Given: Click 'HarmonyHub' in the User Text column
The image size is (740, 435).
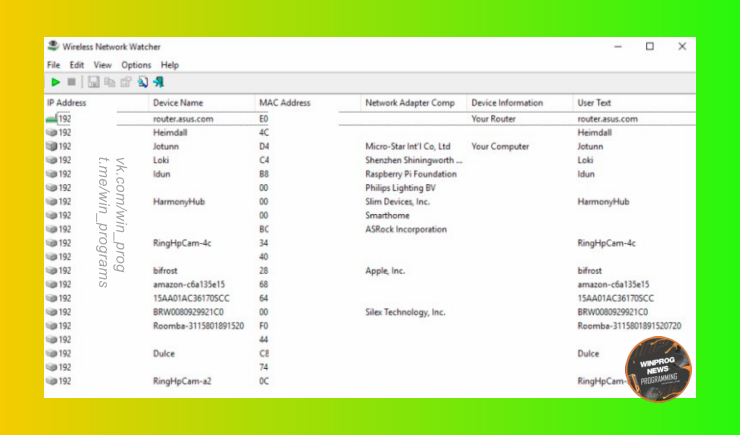Looking at the screenshot, I should pyautogui.click(x=603, y=201).
